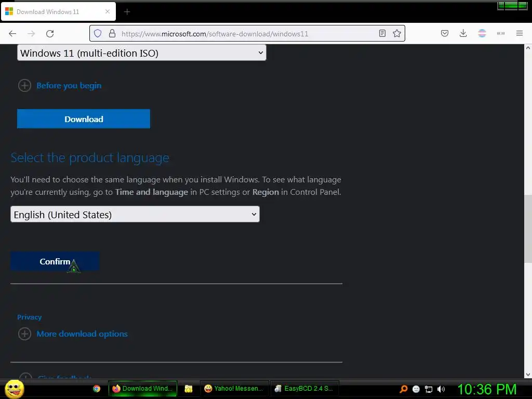Click the Before you begin link text
This screenshot has height=399, width=532.
coord(69,86)
